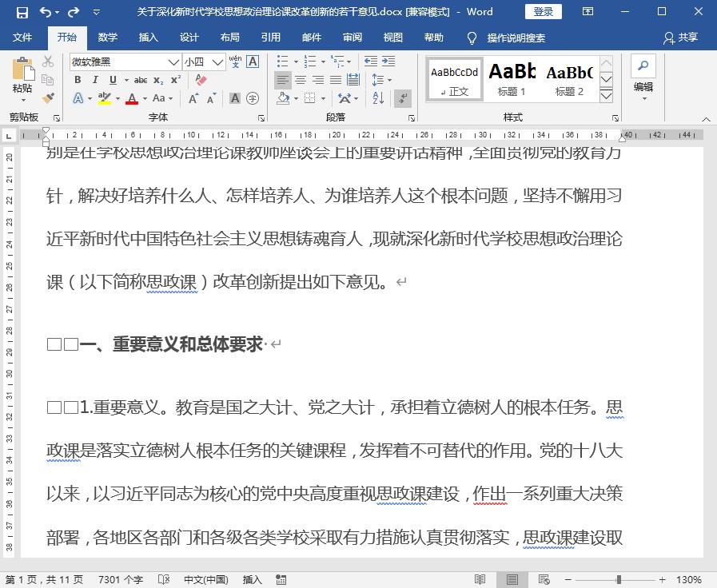Select the subscript icon
Image resolution: width=717 pixels, height=588 pixels.
[157, 80]
